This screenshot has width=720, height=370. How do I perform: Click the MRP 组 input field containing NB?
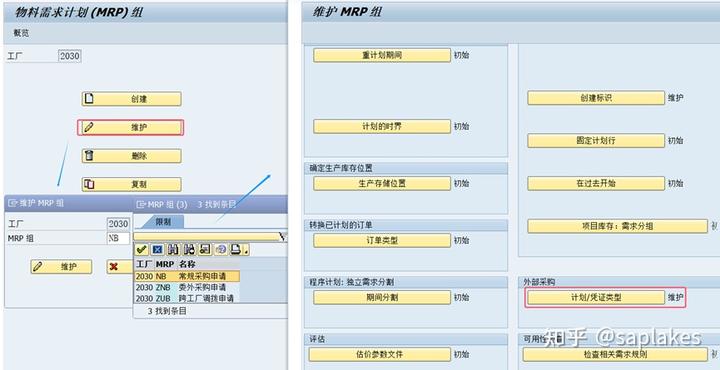click(x=118, y=238)
